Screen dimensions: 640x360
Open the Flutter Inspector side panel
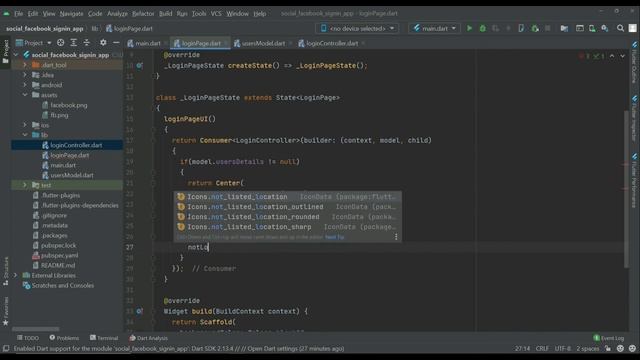point(634,119)
